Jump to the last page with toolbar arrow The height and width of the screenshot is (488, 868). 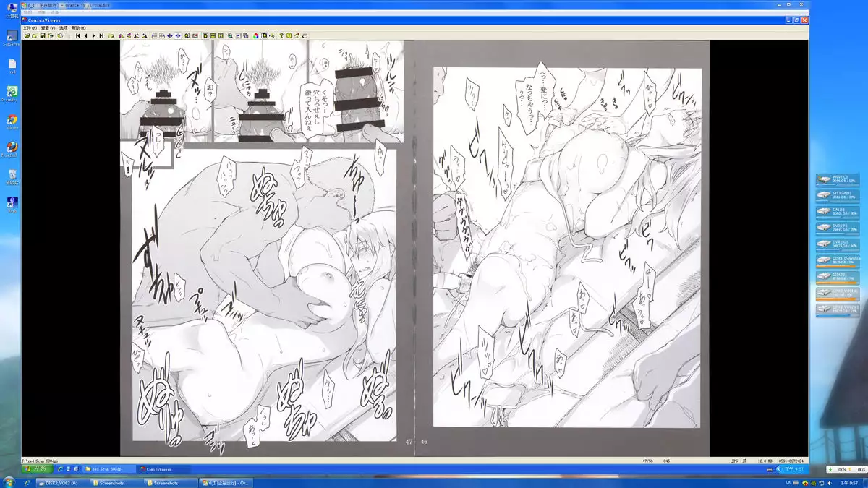[x=101, y=35]
